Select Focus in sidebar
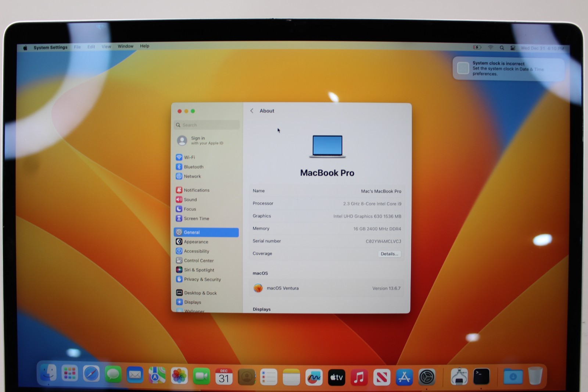The image size is (588, 392). coord(206,209)
